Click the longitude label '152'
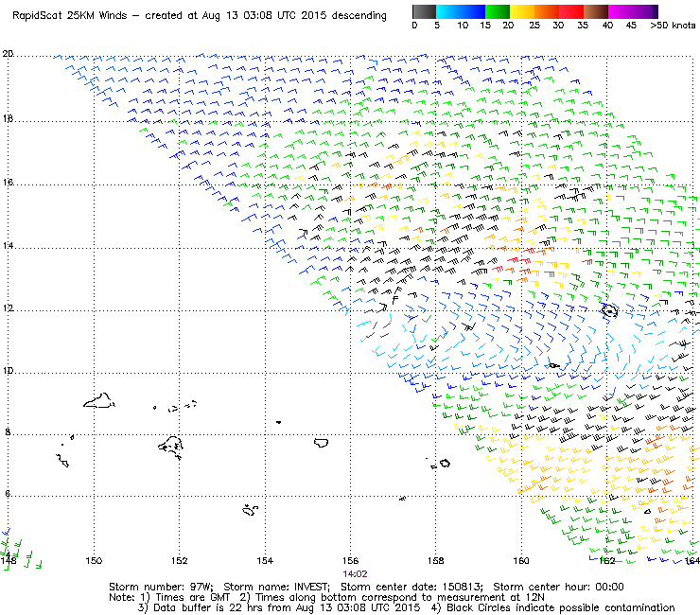 click(179, 560)
